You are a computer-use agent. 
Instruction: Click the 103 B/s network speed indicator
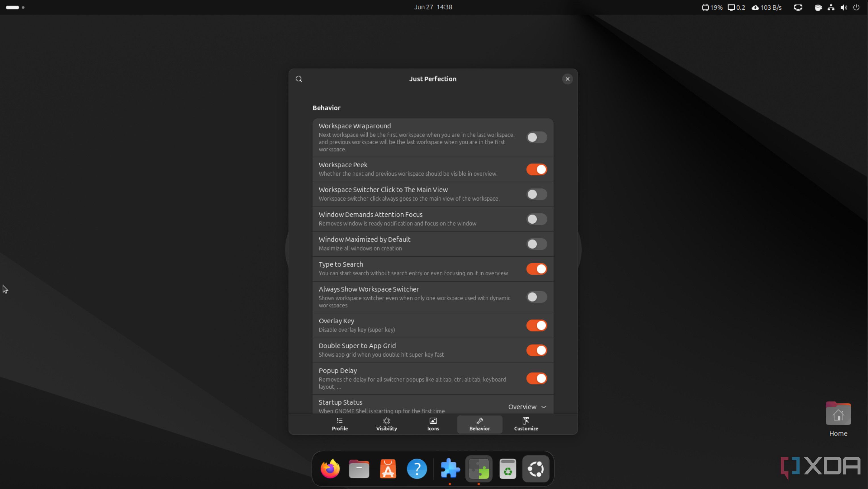(x=767, y=7)
